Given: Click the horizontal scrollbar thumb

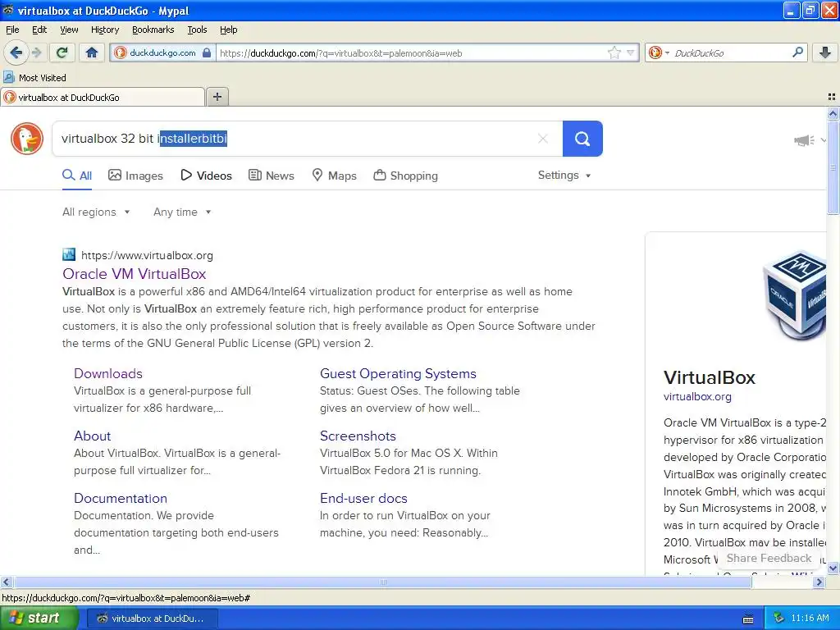Looking at the screenshot, I should click(x=382, y=582).
